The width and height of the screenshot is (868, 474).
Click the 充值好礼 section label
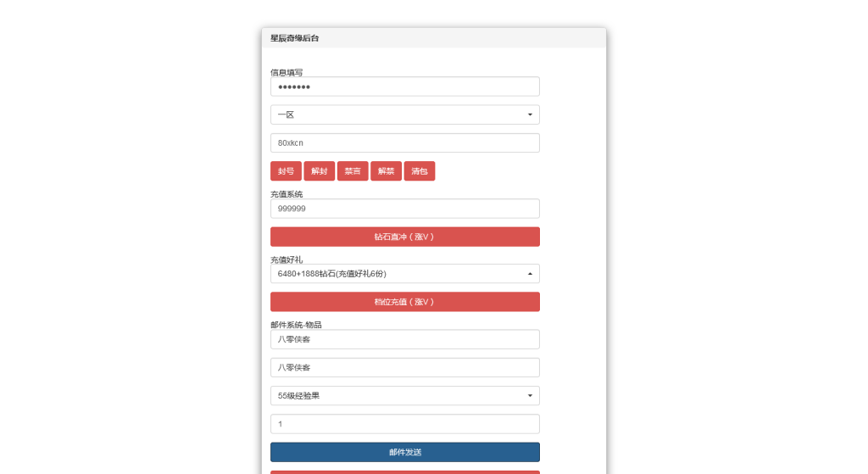[x=287, y=259]
